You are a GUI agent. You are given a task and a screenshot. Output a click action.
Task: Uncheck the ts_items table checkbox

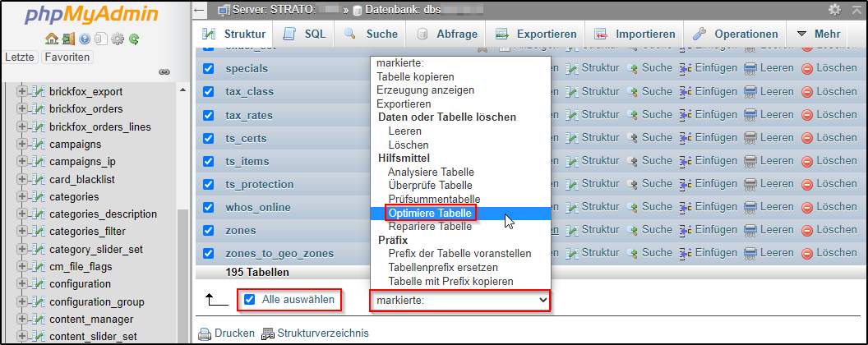click(x=208, y=161)
